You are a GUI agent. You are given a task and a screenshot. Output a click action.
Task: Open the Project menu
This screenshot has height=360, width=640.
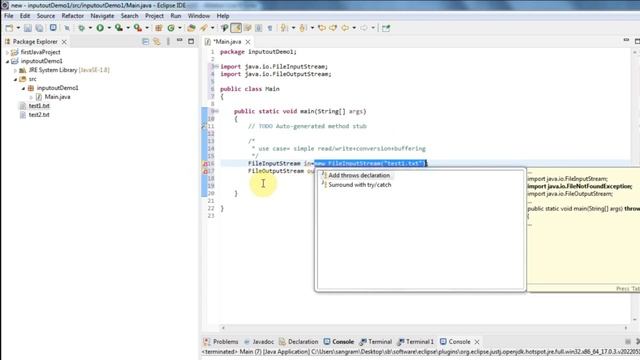[154, 16]
